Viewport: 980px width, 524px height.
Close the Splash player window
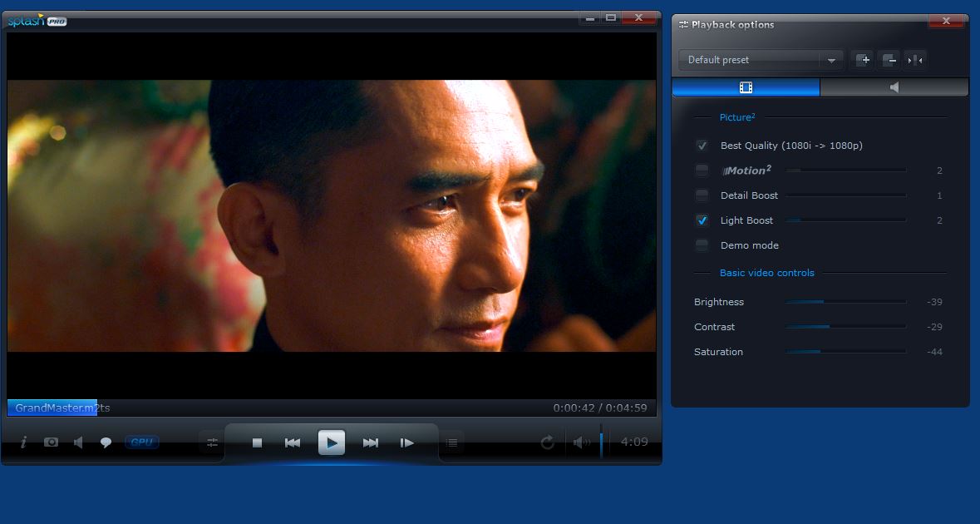click(x=638, y=18)
